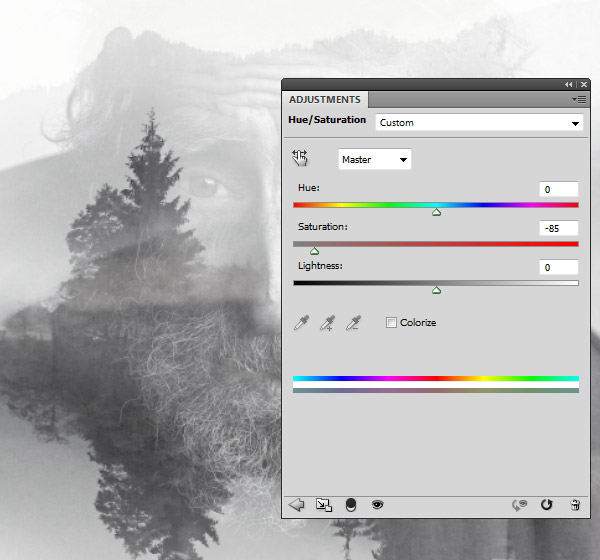Select the ADJUSTMENTS tab
This screenshot has height=560, width=600.
(324, 100)
